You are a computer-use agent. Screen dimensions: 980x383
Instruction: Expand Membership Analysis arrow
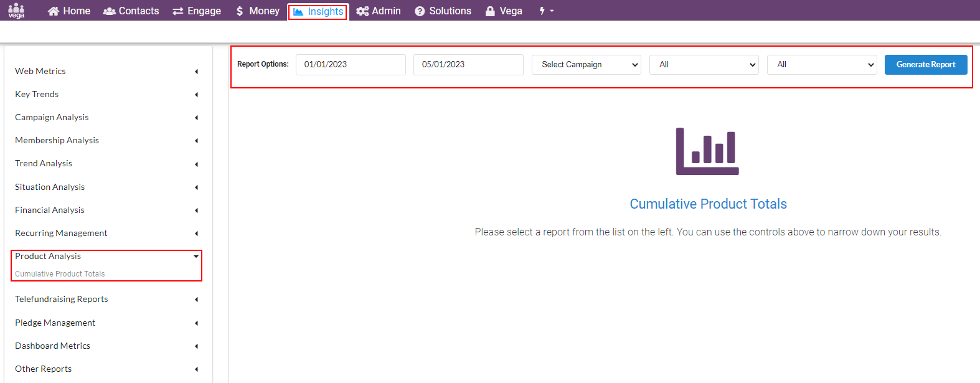pos(196,141)
